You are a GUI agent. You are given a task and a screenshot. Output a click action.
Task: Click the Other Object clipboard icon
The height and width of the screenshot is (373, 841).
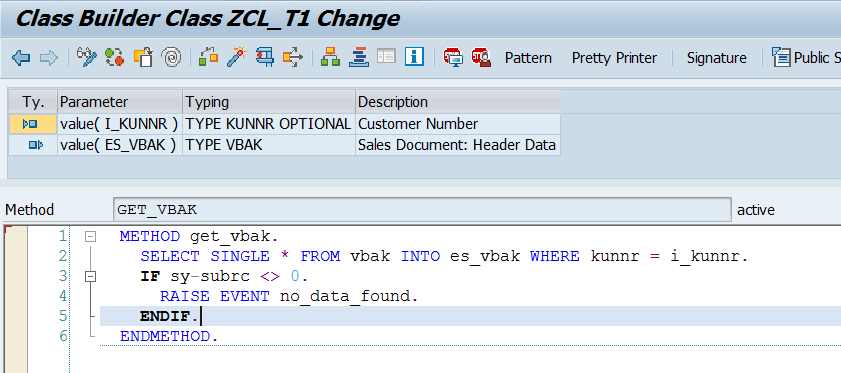[x=143, y=57]
